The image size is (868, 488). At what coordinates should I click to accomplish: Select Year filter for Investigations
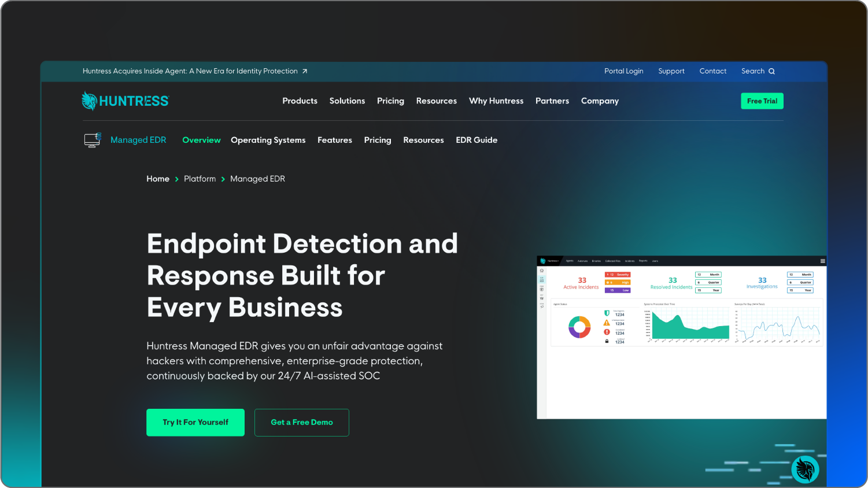[x=800, y=290]
